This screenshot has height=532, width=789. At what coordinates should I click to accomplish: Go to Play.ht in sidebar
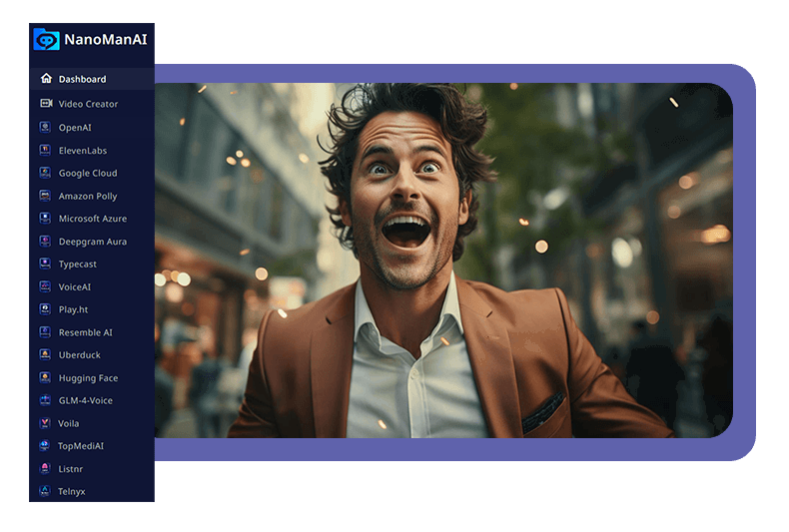[x=74, y=309]
